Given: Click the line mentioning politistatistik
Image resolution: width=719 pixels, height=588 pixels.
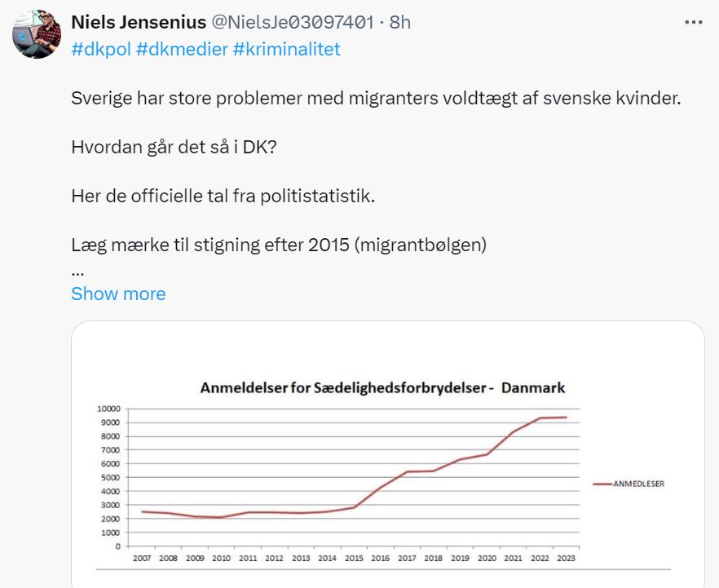Looking at the screenshot, I should (x=223, y=197).
